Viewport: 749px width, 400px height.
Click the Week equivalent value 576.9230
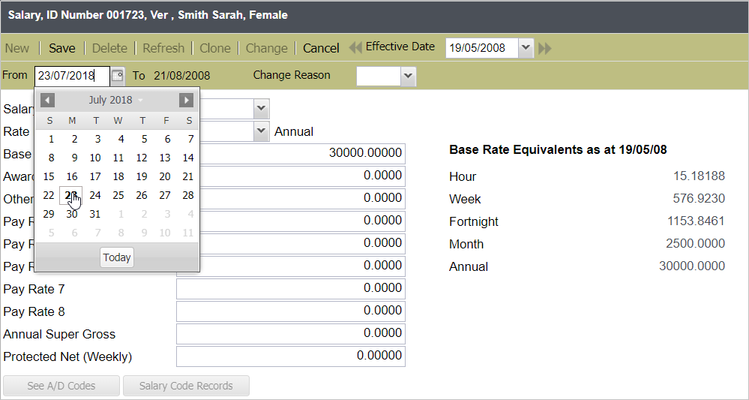tap(699, 198)
